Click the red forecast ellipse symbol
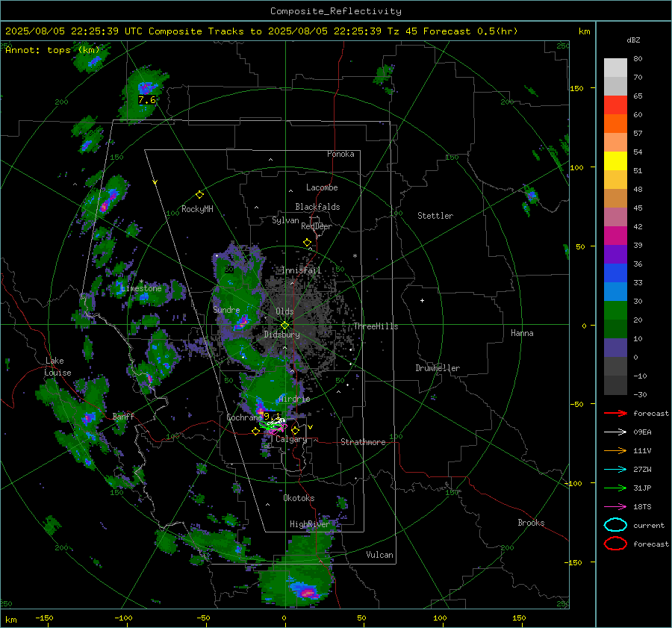This screenshot has height=628, width=672. (615, 544)
